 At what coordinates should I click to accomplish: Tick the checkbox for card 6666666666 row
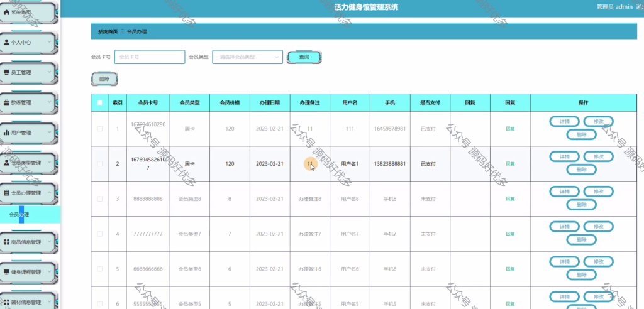(x=100, y=269)
